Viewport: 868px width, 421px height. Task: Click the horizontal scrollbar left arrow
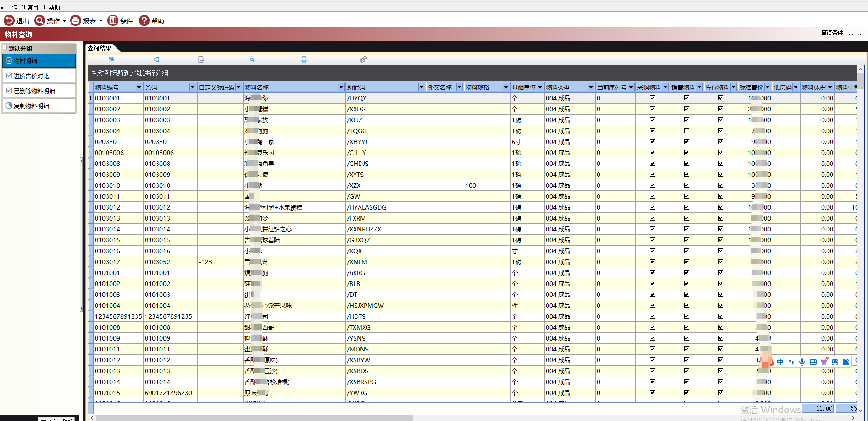[92, 418]
